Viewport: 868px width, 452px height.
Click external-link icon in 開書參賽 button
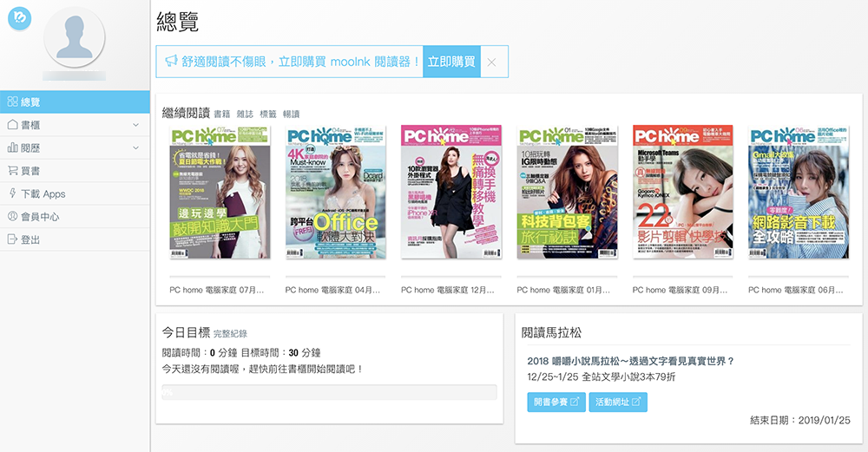[x=575, y=402]
